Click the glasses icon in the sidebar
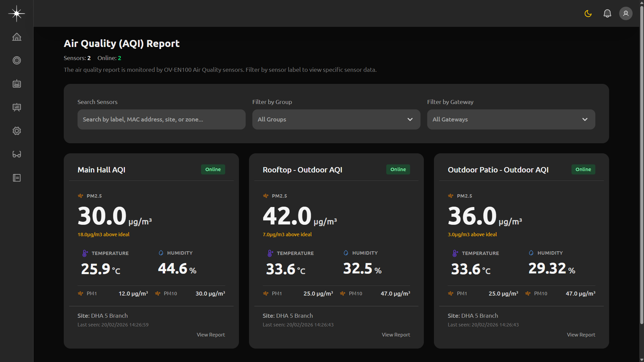The image size is (644, 362). 16,154
